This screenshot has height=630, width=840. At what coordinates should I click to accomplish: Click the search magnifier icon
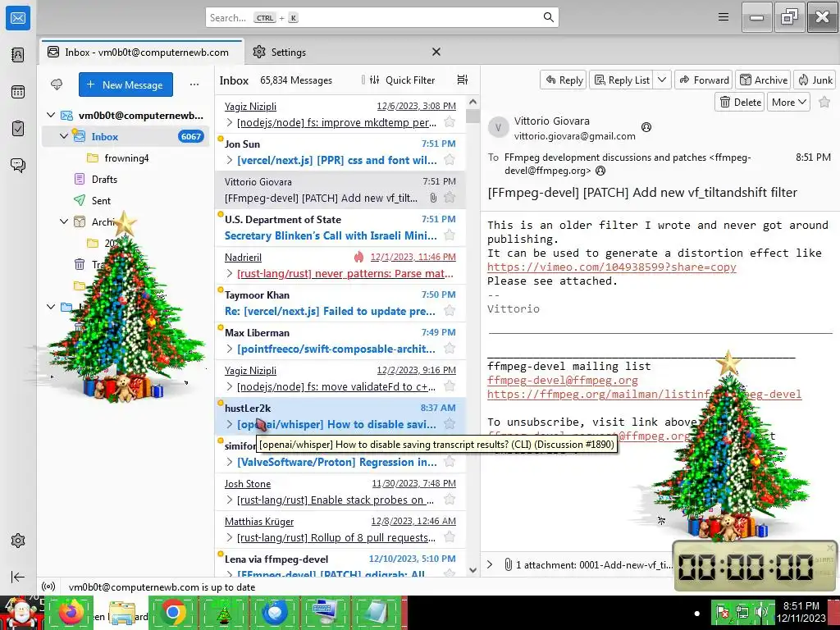coord(548,17)
